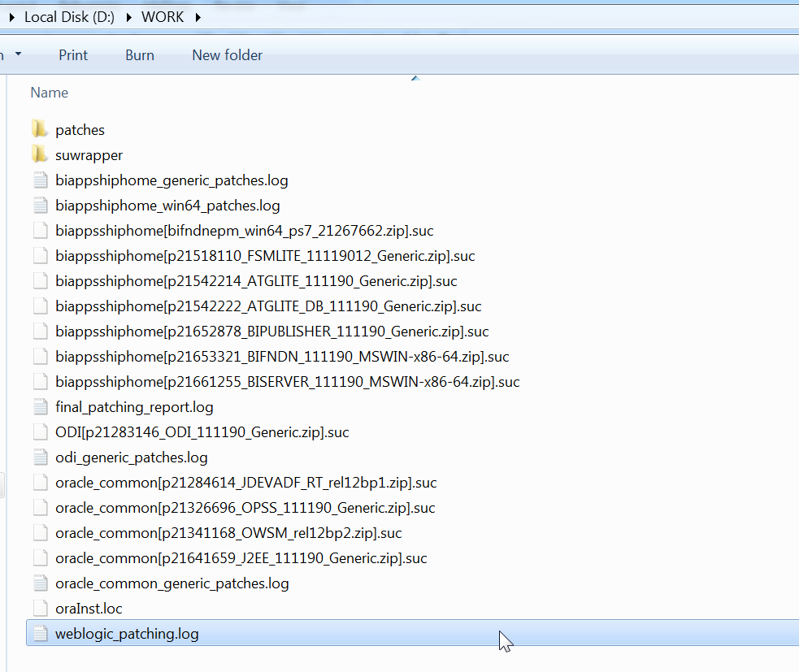
Task: Select biappshiphome_generic_patches.log name
Action: (x=172, y=180)
